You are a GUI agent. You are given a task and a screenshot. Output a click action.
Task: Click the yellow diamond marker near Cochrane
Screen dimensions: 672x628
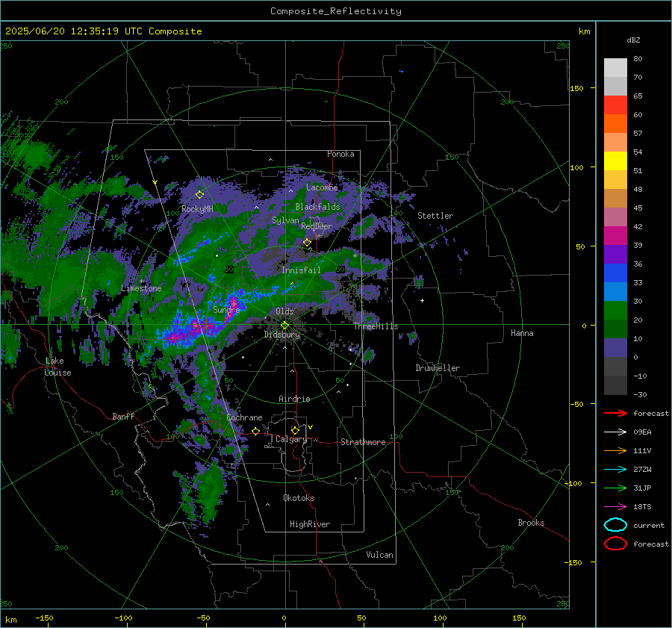click(x=255, y=431)
